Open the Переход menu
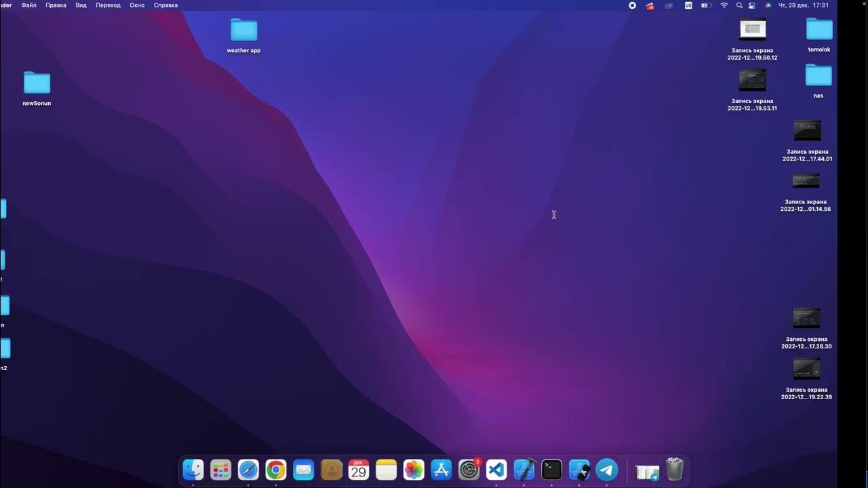Image resolution: width=868 pixels, height=488 pixels. click(x=108, y=5)
